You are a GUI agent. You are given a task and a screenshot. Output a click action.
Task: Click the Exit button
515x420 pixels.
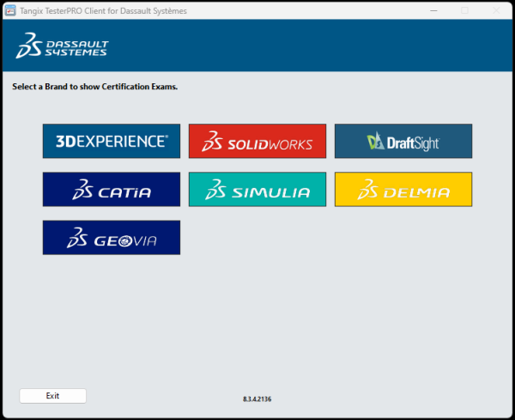pyautogui.click(x=53, y=396)
